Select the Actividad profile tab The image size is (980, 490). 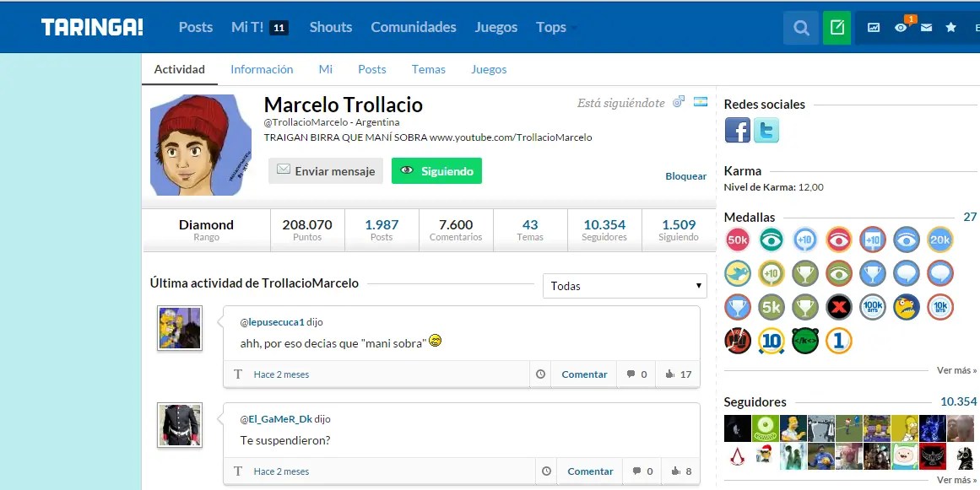tap(180, 69)
